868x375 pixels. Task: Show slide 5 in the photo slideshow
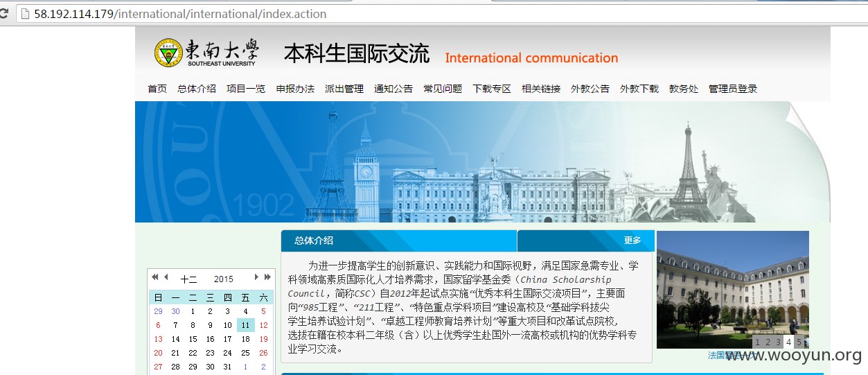pyautogui.click(x=799, y=342)
